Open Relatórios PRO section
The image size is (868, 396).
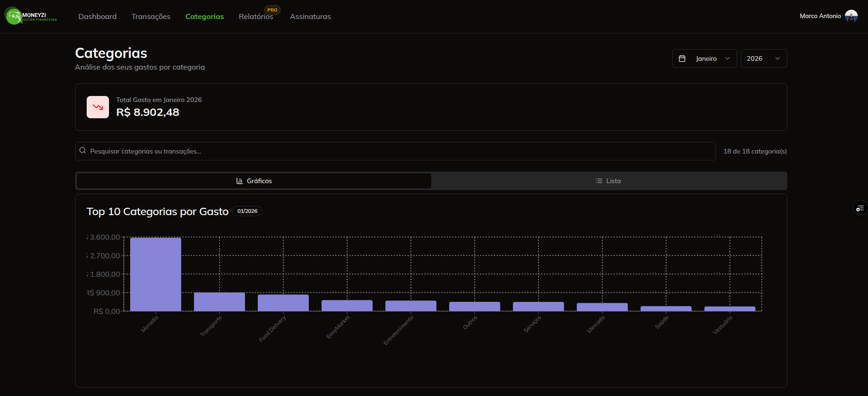pos(256,17)
